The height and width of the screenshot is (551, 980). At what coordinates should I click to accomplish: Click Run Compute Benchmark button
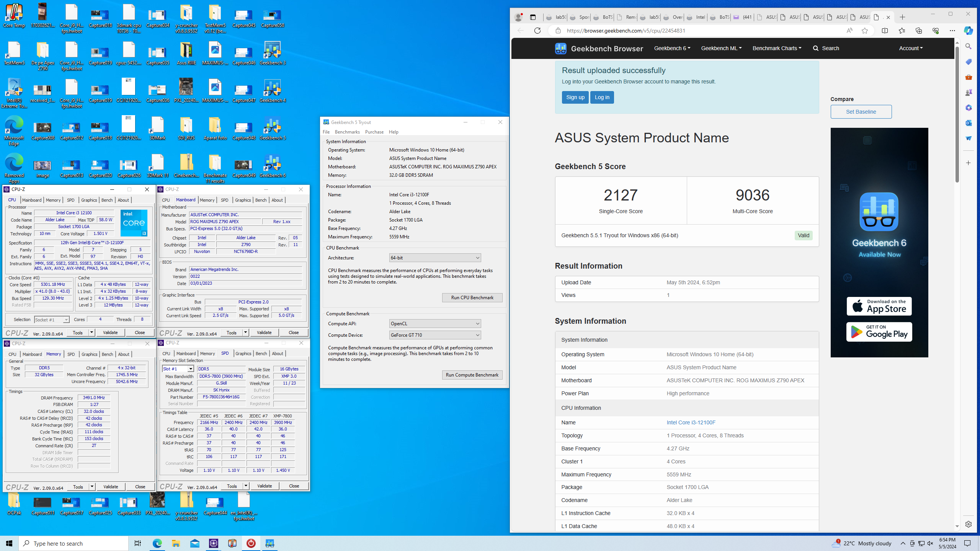click(x=472, y=375)
